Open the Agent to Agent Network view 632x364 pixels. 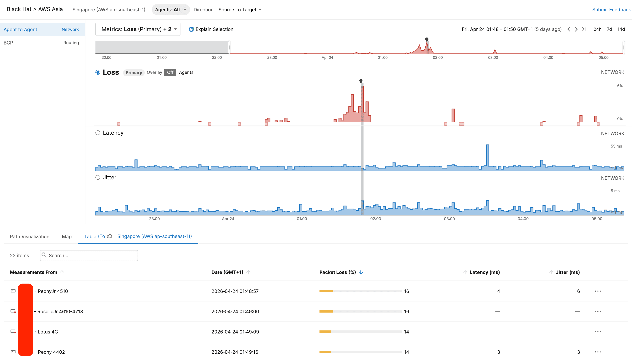coord(42,29)
